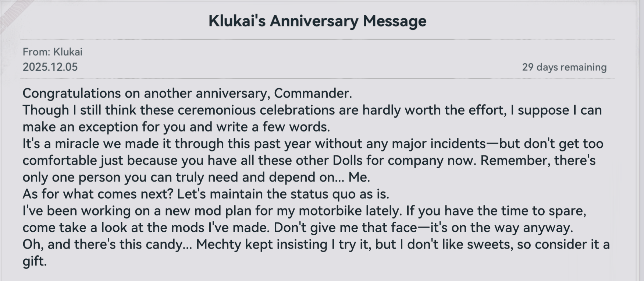
Task: Click the word Commander in first line
Action: tap(313, 93)
